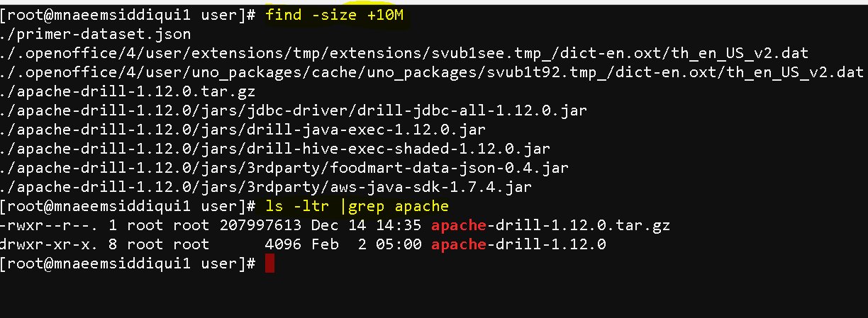Click the svub1see.tmp_ th_en_US_v2.dat line
Image resolution: width=868 pixels, height=318 pixels.
405,53
